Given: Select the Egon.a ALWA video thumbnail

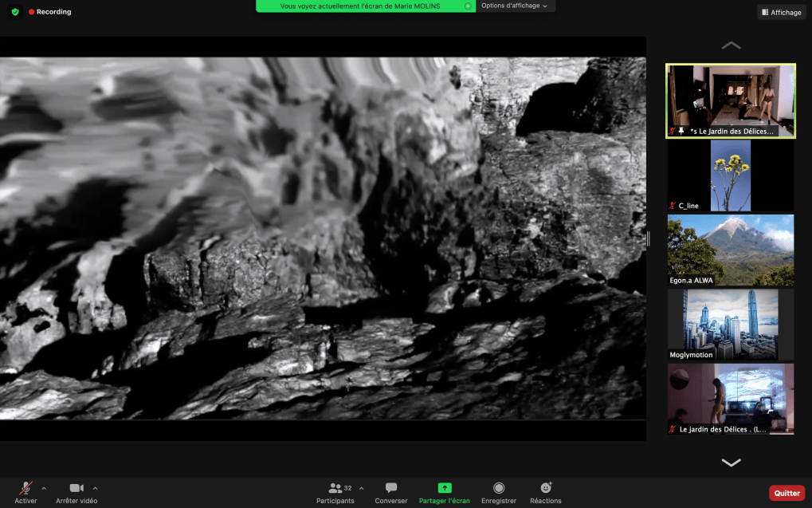Looking at the screenshot, I should tap(731, 250).
